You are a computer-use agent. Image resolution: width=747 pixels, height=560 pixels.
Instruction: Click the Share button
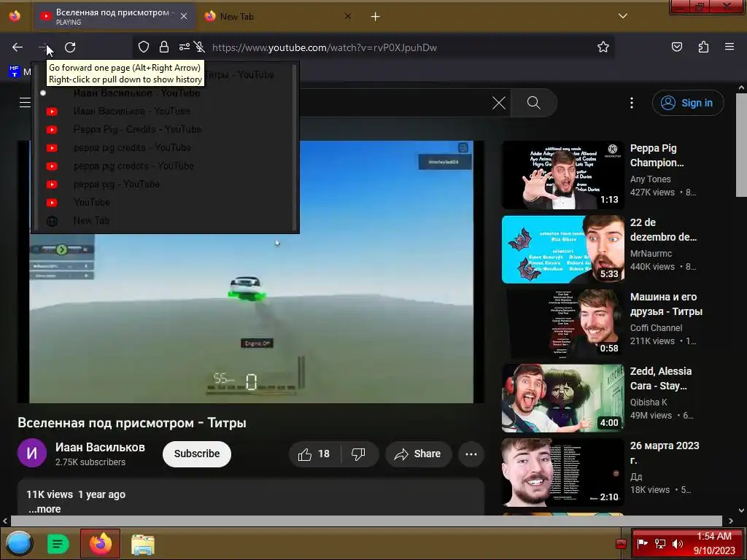tap(418, 454)
